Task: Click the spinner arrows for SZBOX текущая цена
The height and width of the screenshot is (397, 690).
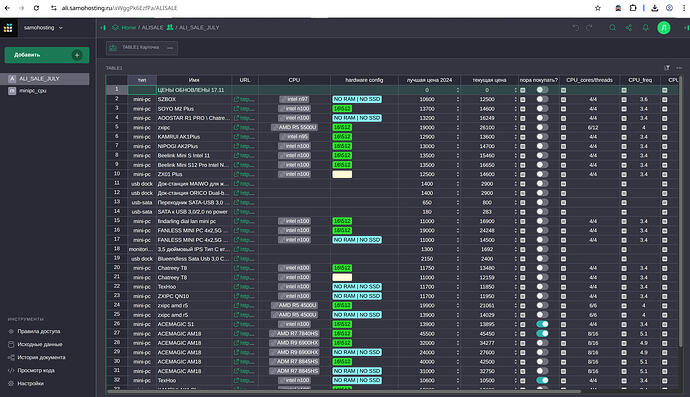Action: pyautogui.click(x=515, y=99)
